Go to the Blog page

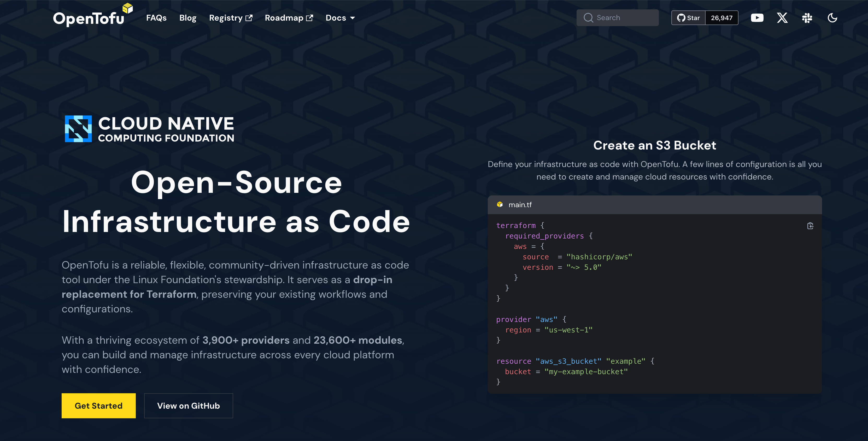188,18
